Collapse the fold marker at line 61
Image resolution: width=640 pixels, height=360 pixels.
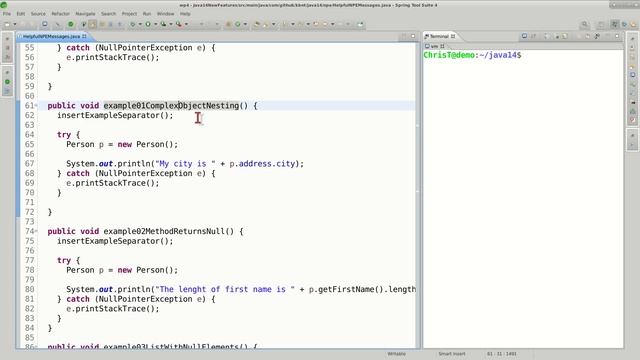point(36,106)
